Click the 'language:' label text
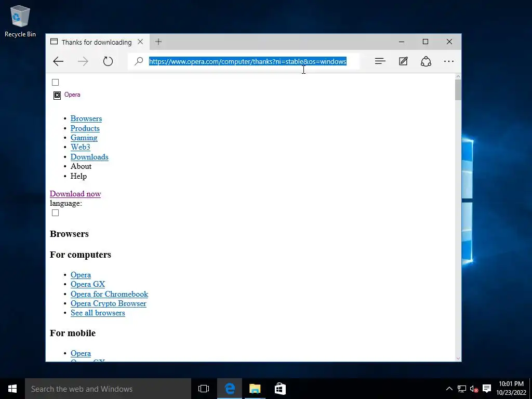The width and height of the screenshot is (532, 399). click(66, 203)
